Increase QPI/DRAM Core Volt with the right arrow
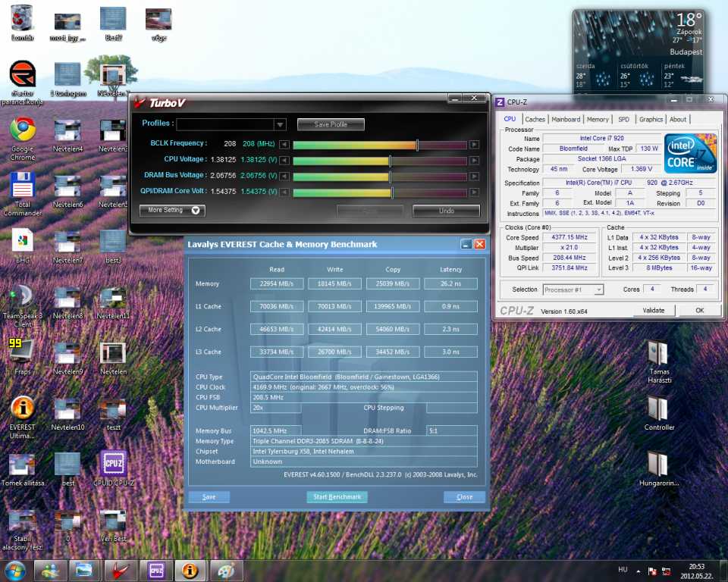The height and width of the screenshot is (582, 728). (x=474, y=192)
